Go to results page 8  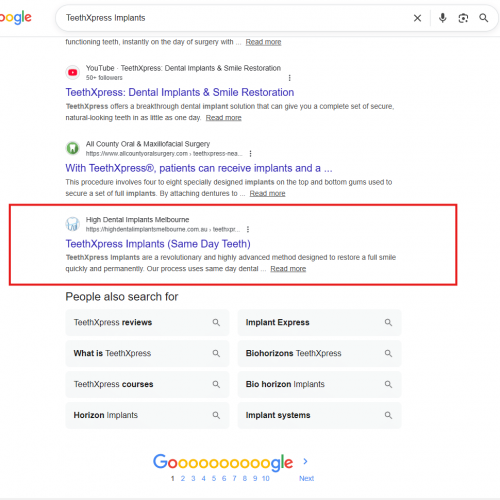click(x=245, y=478)
